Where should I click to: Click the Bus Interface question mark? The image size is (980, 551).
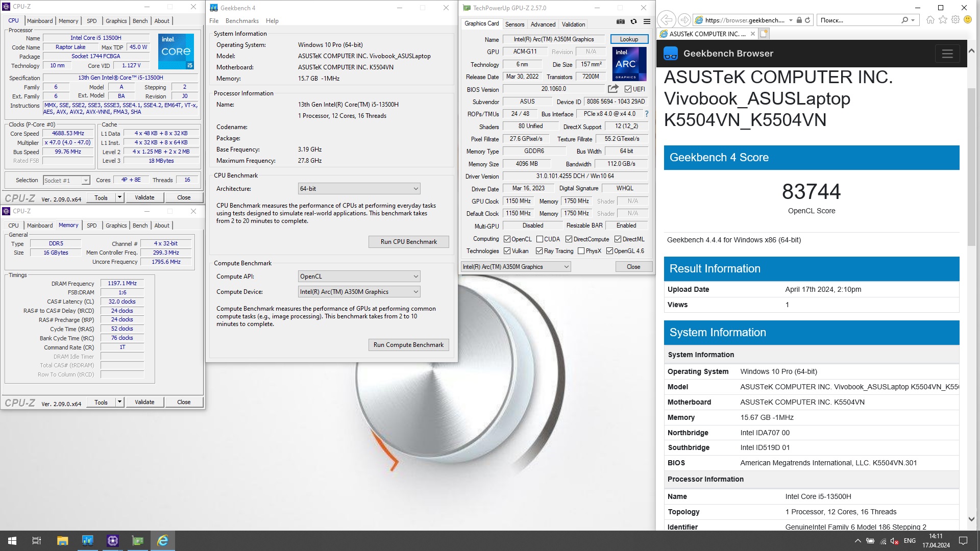coord(647,114)
